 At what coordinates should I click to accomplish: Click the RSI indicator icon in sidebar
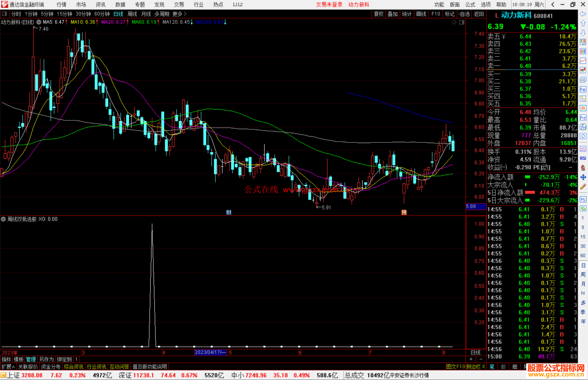pyautogui.click(x=583, y=158)
